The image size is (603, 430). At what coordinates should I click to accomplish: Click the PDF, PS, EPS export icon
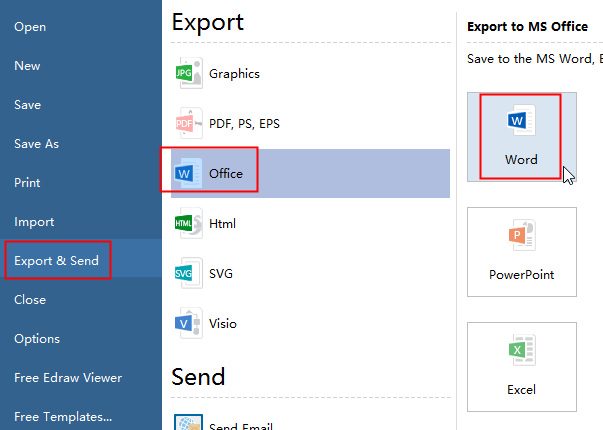[x=189, y=123]
